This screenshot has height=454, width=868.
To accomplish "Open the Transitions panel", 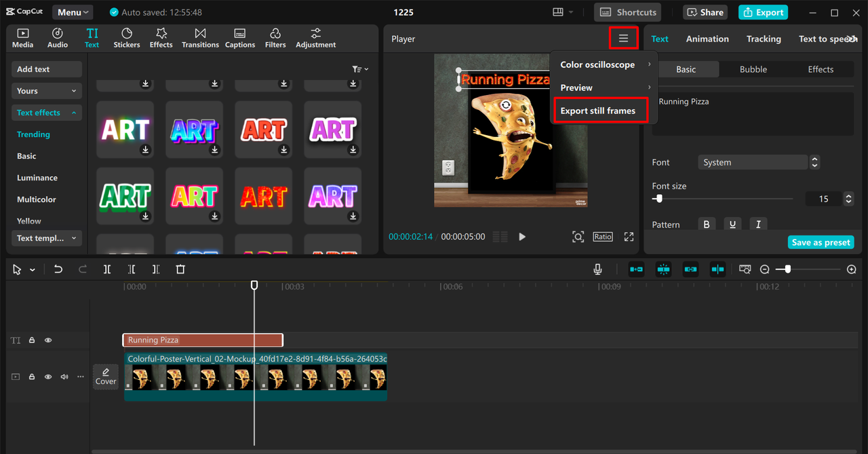I will [x=200, y=38].
